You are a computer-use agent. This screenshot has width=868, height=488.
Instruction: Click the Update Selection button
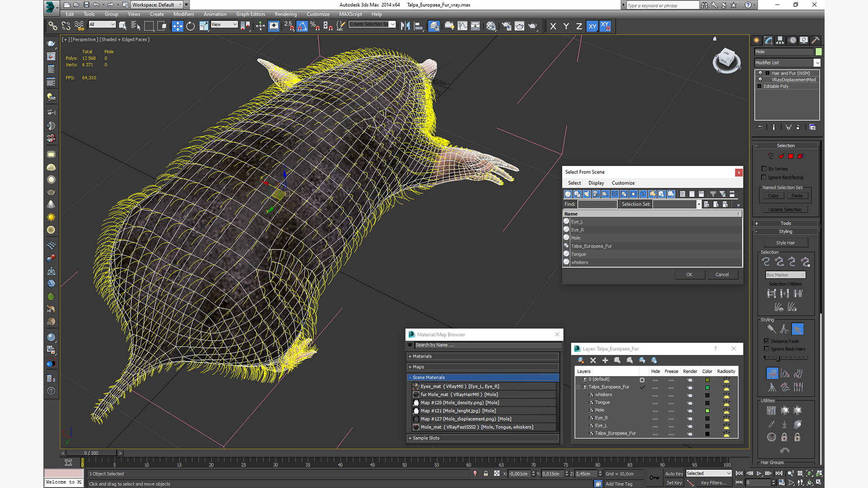(x=785, y=210)
